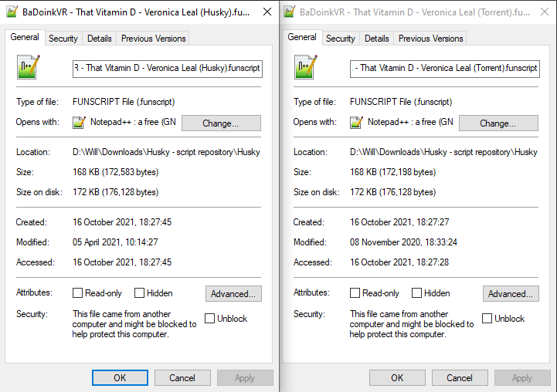The image size is (557, 392).
Task: Click OK in Husky properties dialog
Action: pyautogui.click(x=120, y=378)
